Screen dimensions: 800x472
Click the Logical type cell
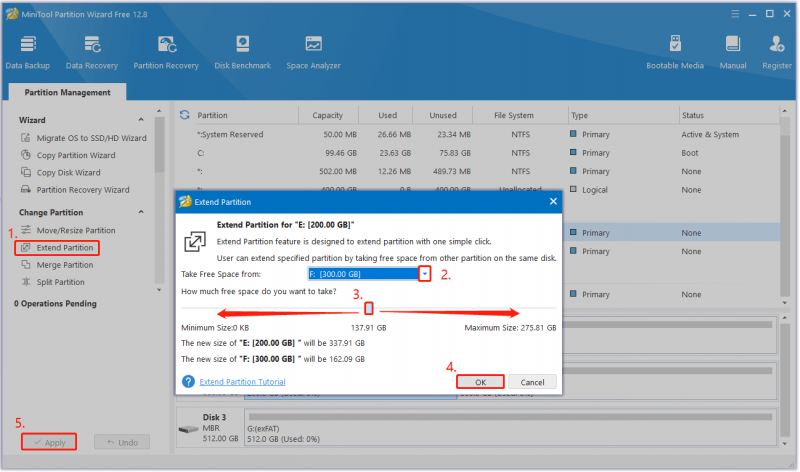pyautogui.click(x=594, y=190)
